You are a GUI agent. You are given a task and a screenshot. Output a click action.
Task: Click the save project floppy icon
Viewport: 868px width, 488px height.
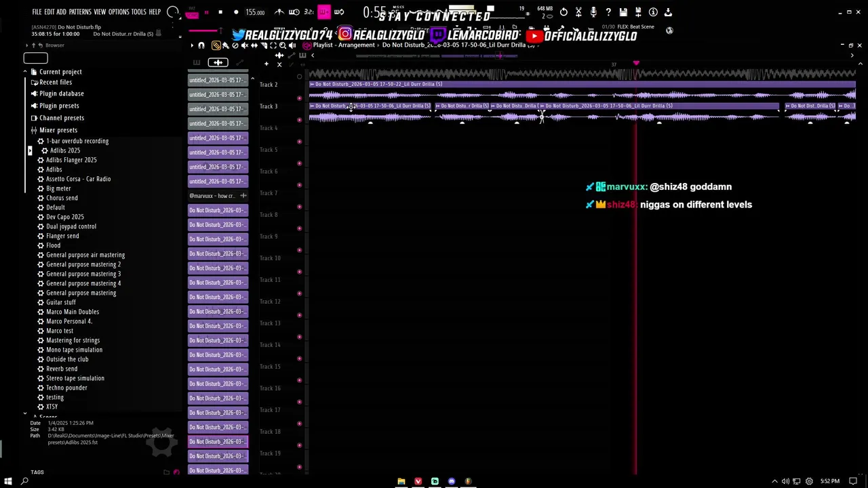coord(623,12)
